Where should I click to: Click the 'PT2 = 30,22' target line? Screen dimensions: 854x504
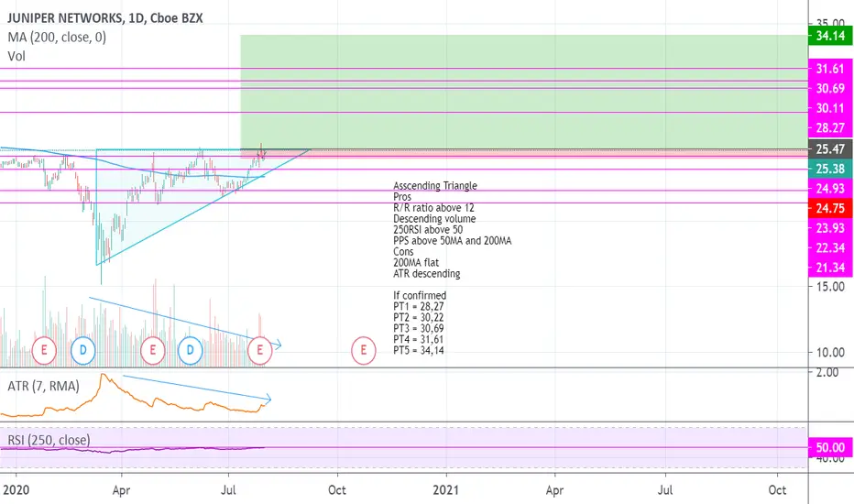418,317
